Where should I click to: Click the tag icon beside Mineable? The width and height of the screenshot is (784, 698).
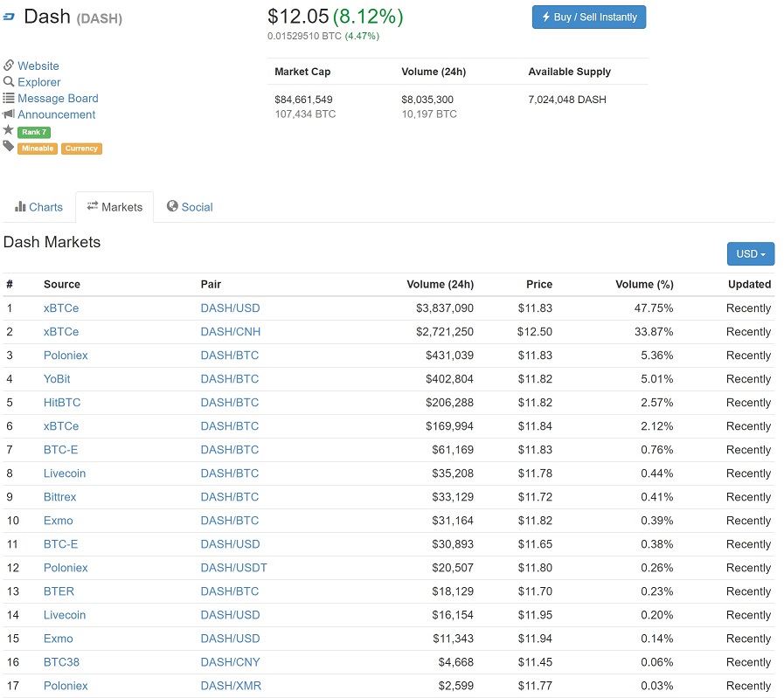(x=9, y=147)
